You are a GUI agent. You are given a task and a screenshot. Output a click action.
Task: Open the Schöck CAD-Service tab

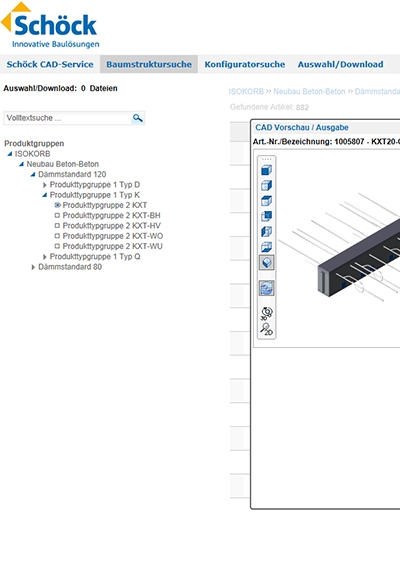50,64
